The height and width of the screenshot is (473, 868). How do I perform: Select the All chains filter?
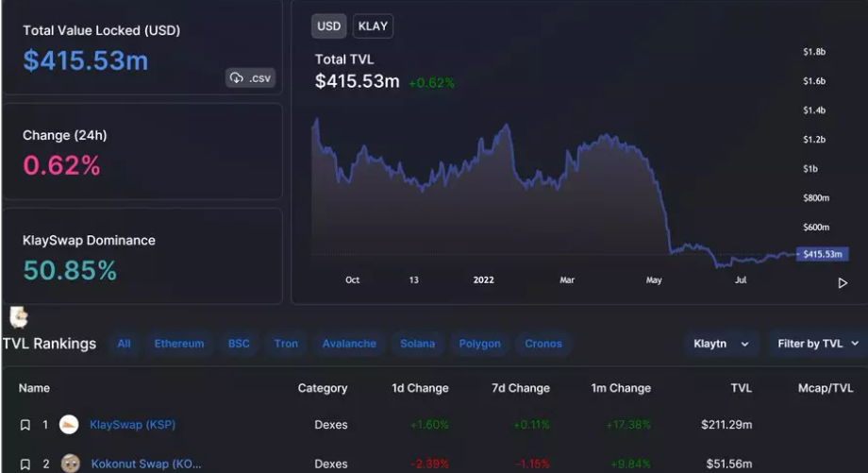coord(124,344)
